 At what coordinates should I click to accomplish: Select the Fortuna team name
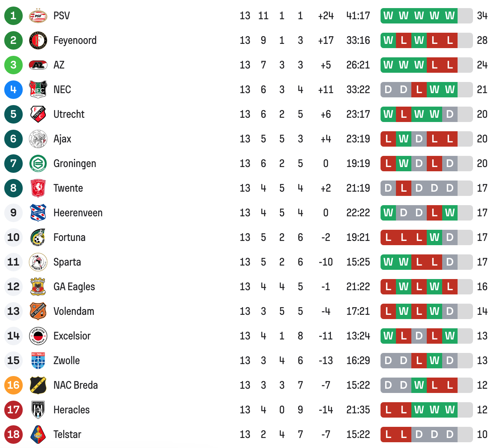click(x=69, y=237)
